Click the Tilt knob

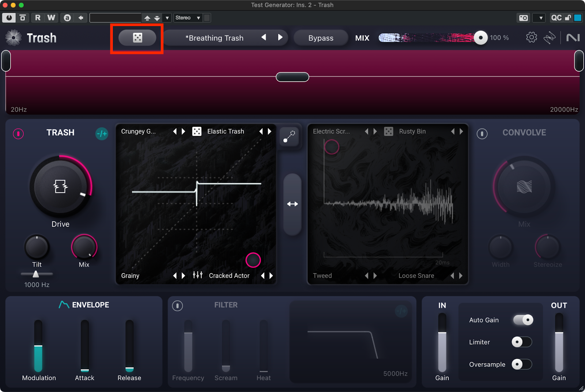37,247
